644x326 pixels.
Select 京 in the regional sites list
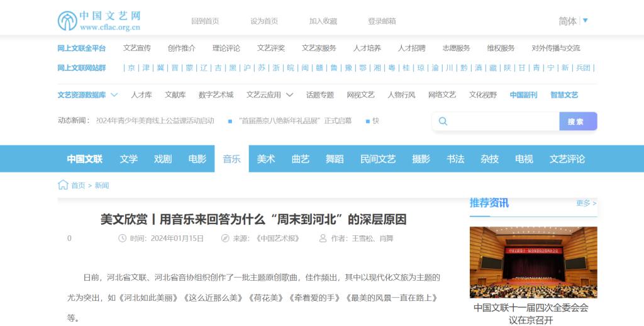131,68
